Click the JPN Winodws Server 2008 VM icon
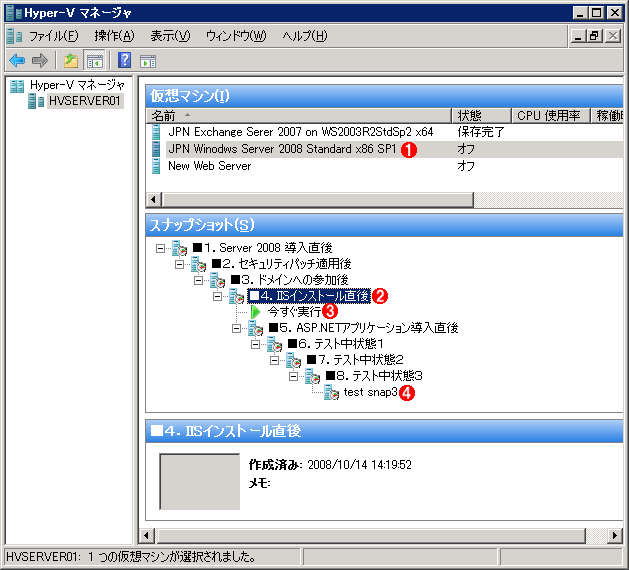This screenshot has width=629, height=570. (x=156, y=149)
